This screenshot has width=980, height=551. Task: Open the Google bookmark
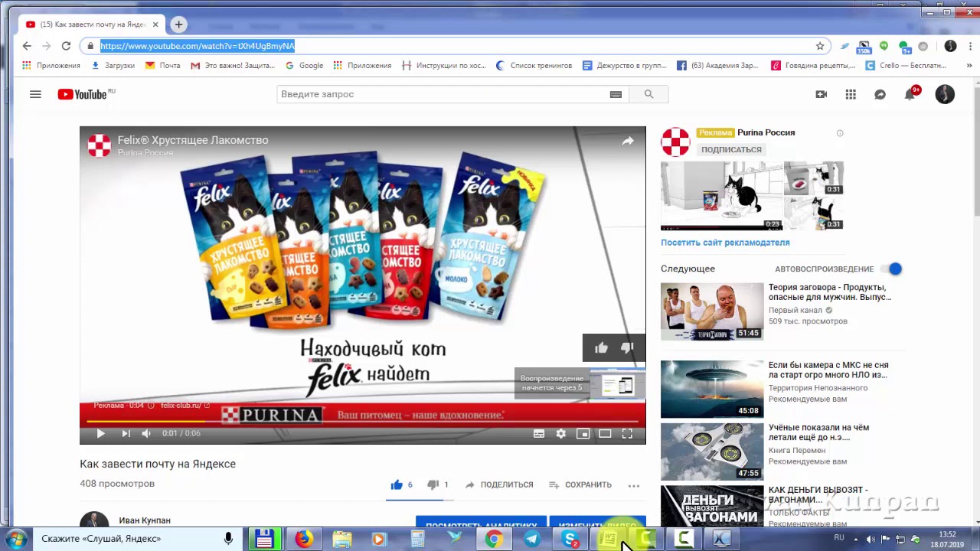[304, 66]
